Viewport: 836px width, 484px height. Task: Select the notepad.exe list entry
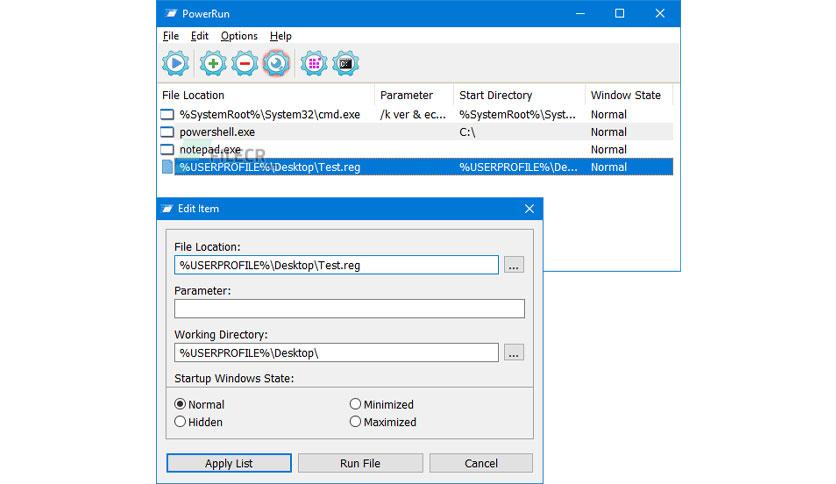pos(416,150)
